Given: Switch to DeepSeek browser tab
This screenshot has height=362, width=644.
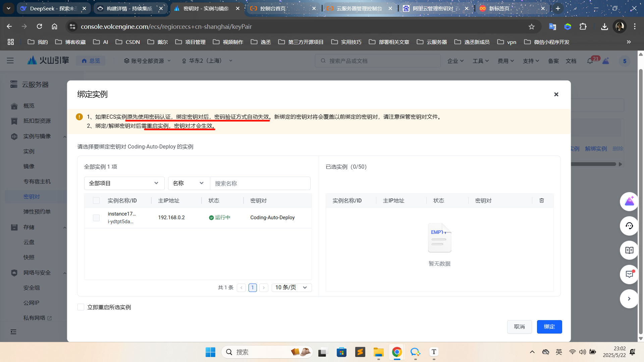Looking at the screenshot, I should (x=53, y=8).
